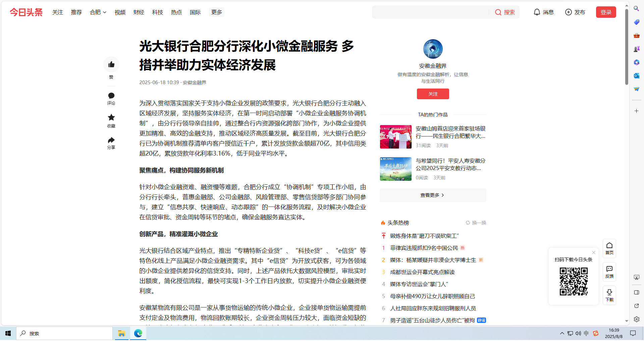
Task: Share the article using the share arrow
Action: pos(111,140)
